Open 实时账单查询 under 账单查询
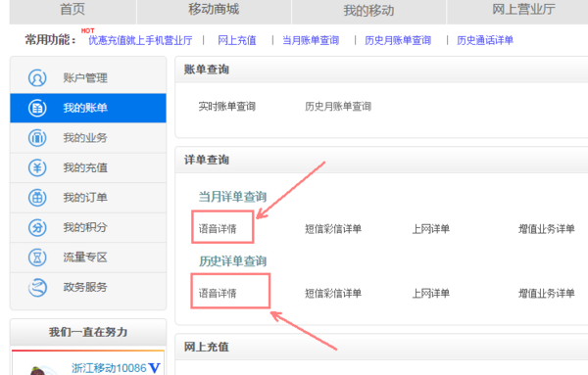 pyautogui.click(x=227, y=107)
